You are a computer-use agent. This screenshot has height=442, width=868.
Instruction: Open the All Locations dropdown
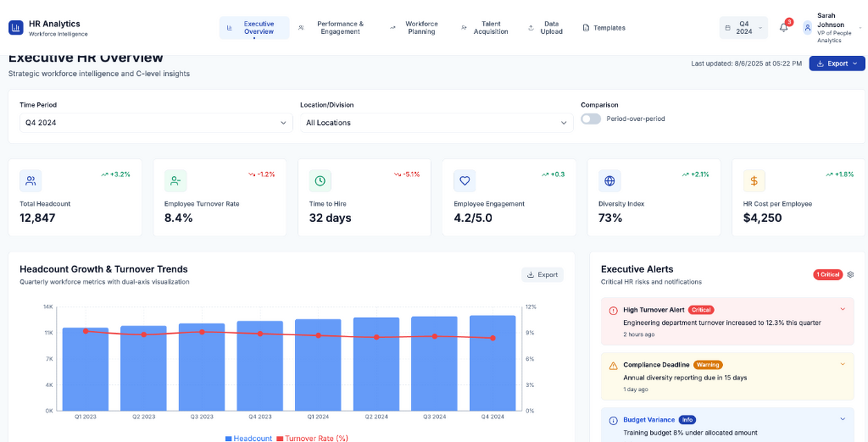pos(436,123)
